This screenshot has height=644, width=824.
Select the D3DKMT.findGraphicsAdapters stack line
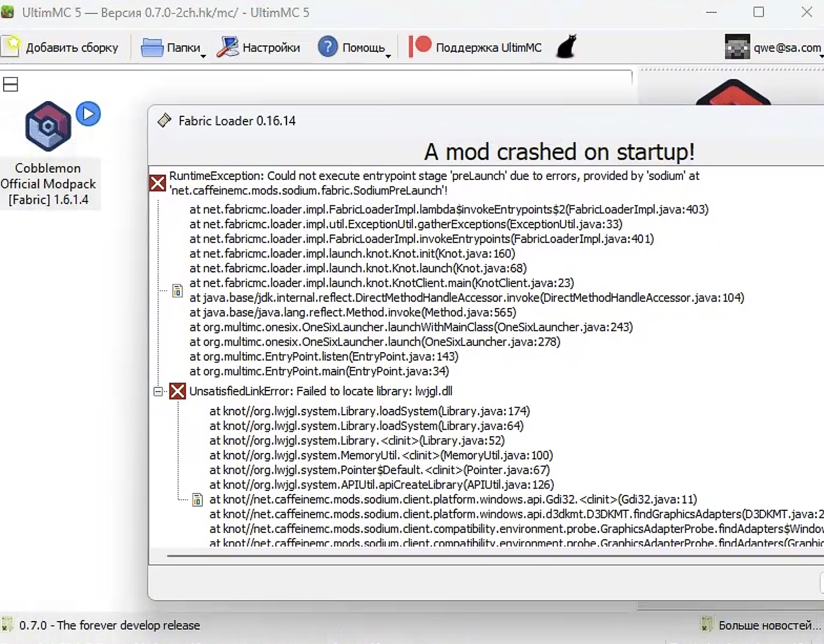click(x=516, y=514)
